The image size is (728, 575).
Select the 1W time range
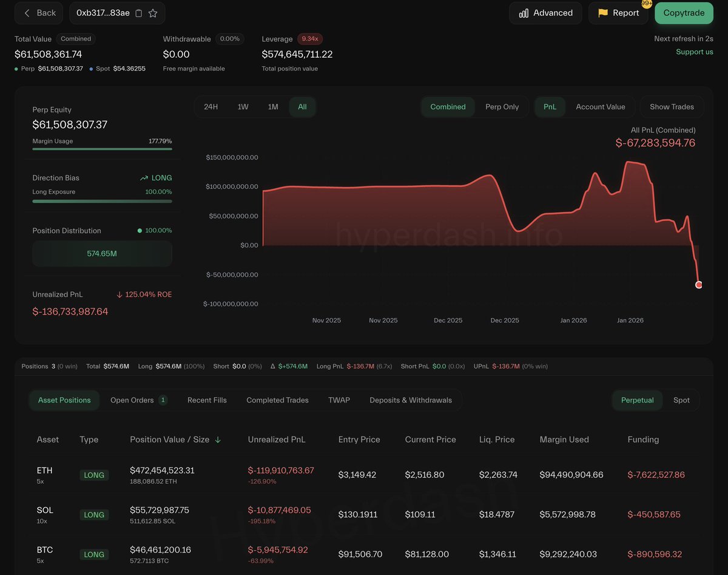(x=243, y=107)
